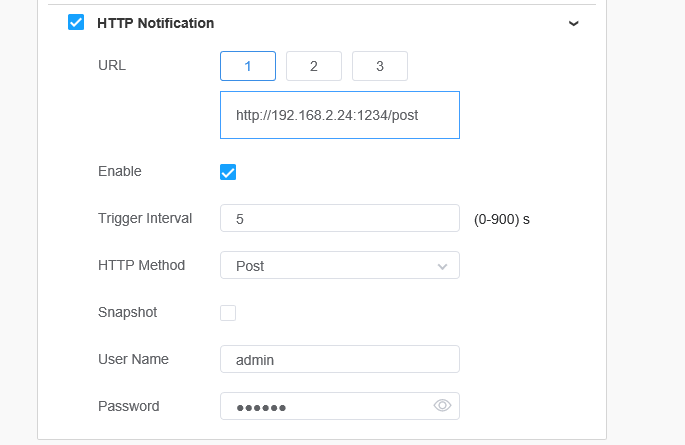Click the Password label
Viewport: 685px width, 445px height.
129,406
